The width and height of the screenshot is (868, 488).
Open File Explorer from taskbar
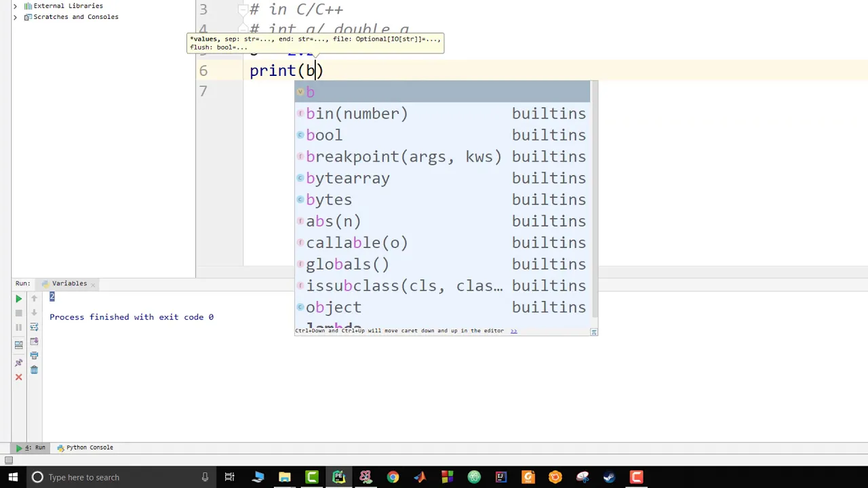tap(284, 477)
